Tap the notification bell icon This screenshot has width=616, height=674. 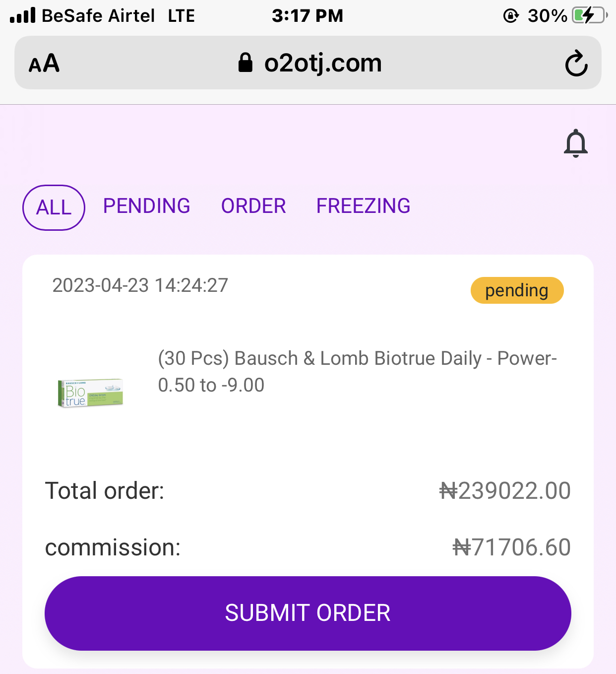(x=575, y=143)
